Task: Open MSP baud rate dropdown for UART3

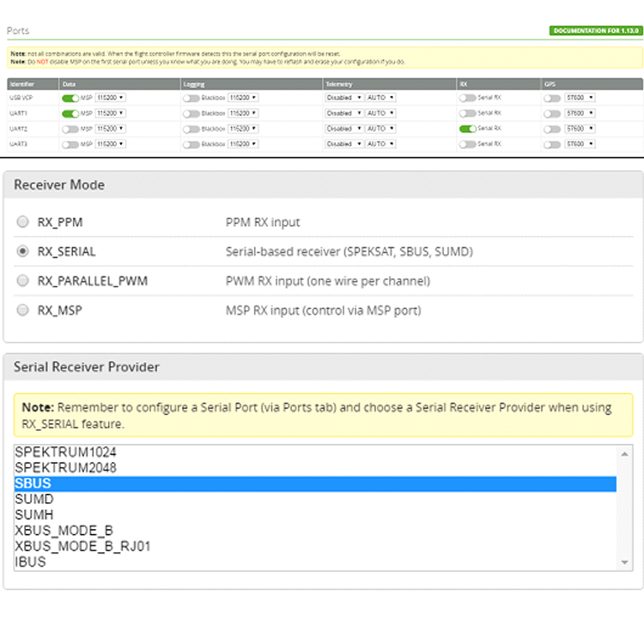Action: click(x=111, y=143)
